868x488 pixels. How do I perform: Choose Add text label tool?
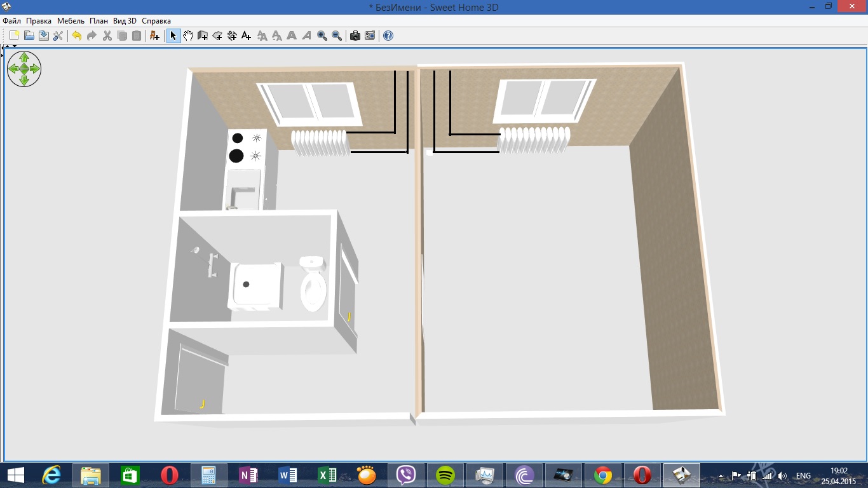[247, 36]
